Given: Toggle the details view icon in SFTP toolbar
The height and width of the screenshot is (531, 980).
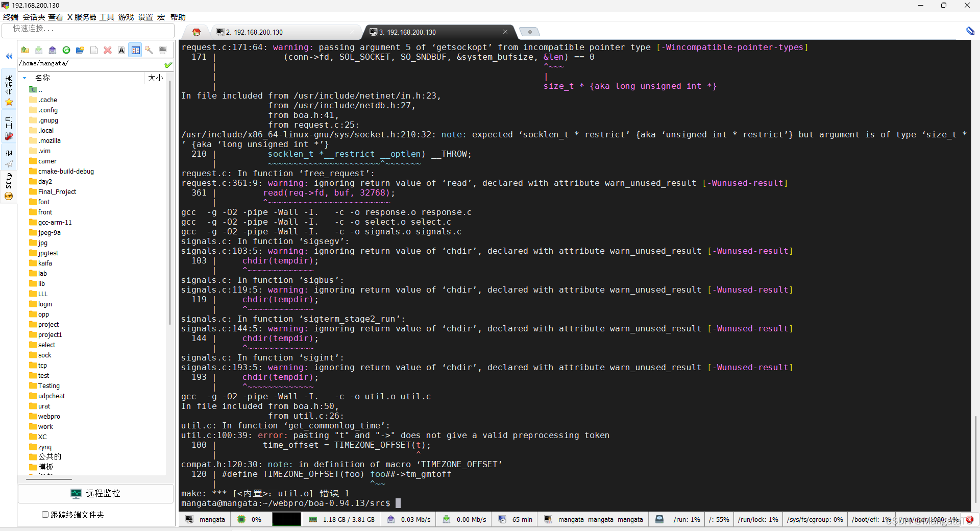Looking at the screenshot, I should coord(135,50).
